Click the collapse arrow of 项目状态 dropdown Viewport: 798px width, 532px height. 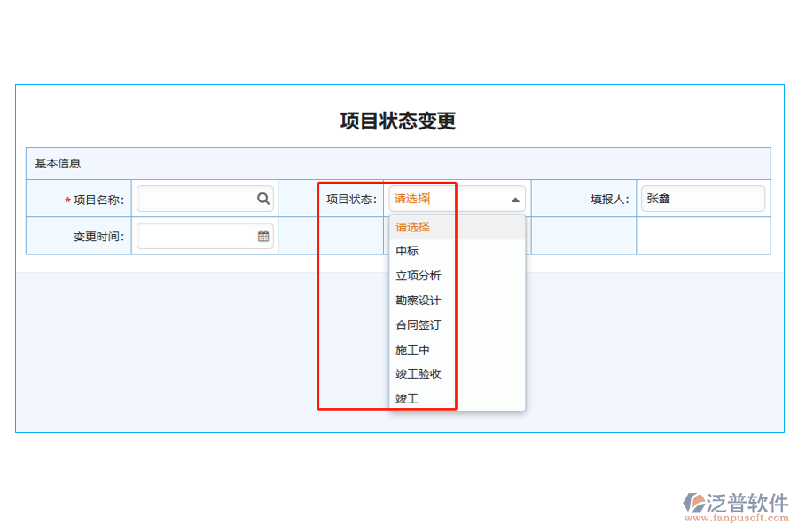pos(514,199)
